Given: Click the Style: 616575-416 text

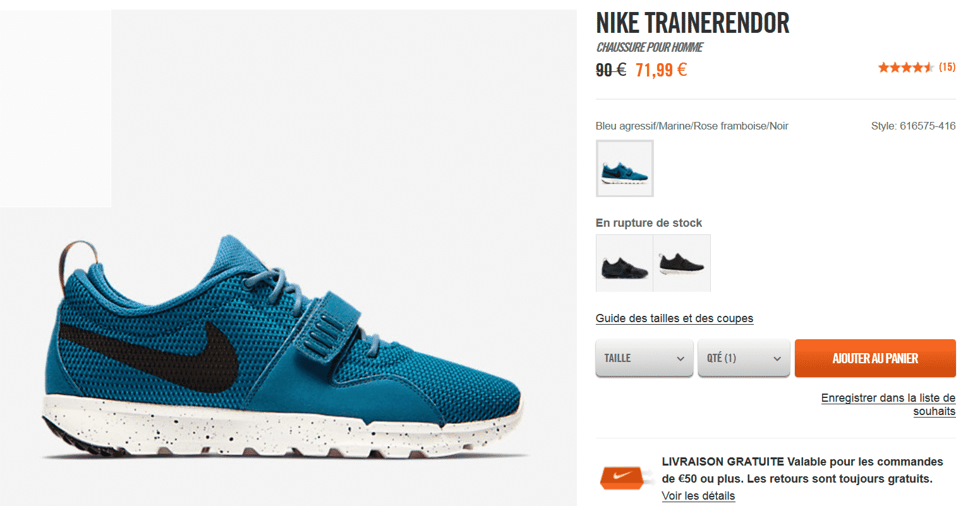Looking at the screenshot, I should tap(913, 126).
